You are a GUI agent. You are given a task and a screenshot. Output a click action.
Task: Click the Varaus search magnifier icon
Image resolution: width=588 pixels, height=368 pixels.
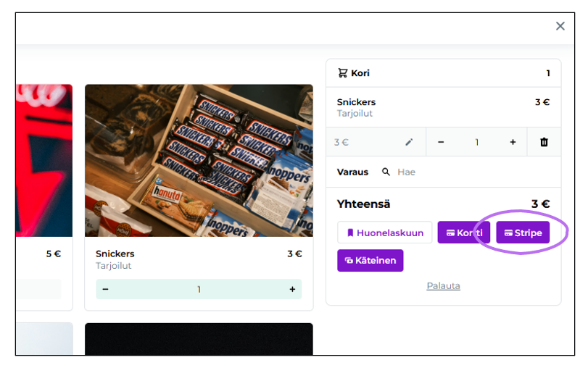pos(386,172)
